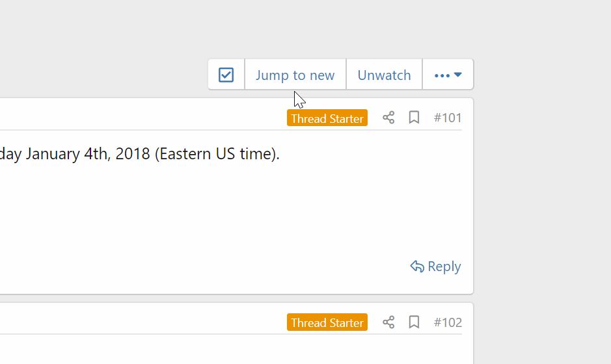
Task: Open the #101 post permalink
Action: pos(448,118)
